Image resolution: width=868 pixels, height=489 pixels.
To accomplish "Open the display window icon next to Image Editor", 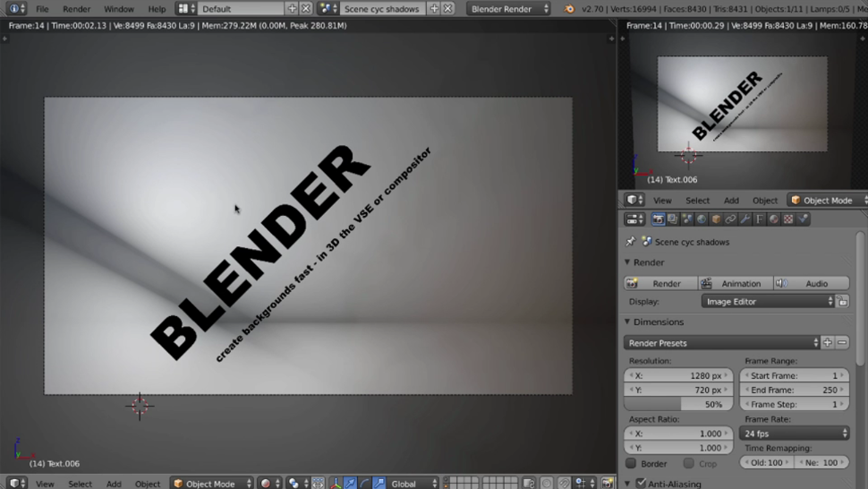I will point(843,301).
